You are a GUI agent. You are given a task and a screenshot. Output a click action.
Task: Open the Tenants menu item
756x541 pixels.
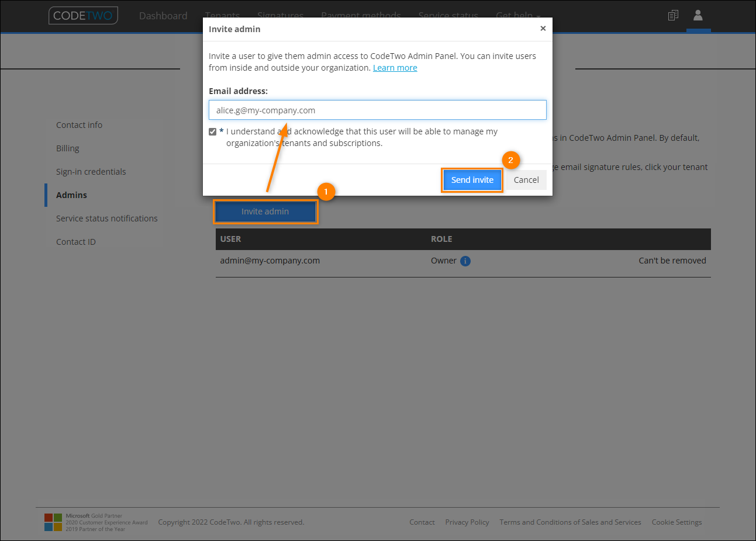(x=222, y=16)
